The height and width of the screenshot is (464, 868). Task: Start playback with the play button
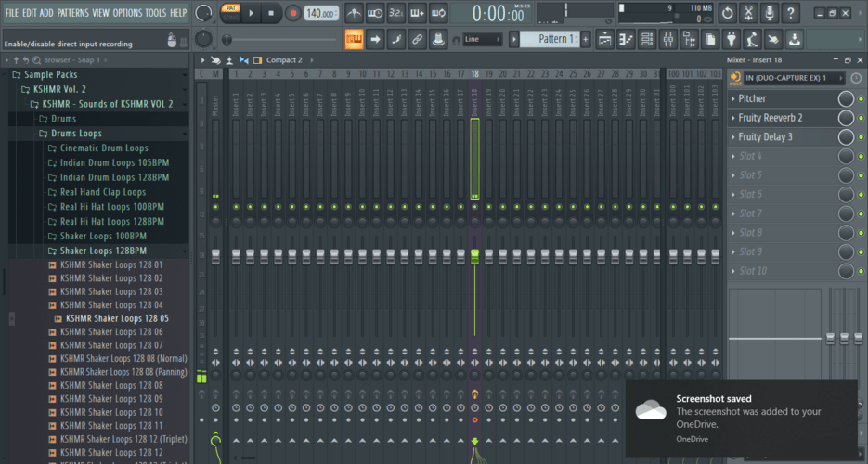[251, 13]
